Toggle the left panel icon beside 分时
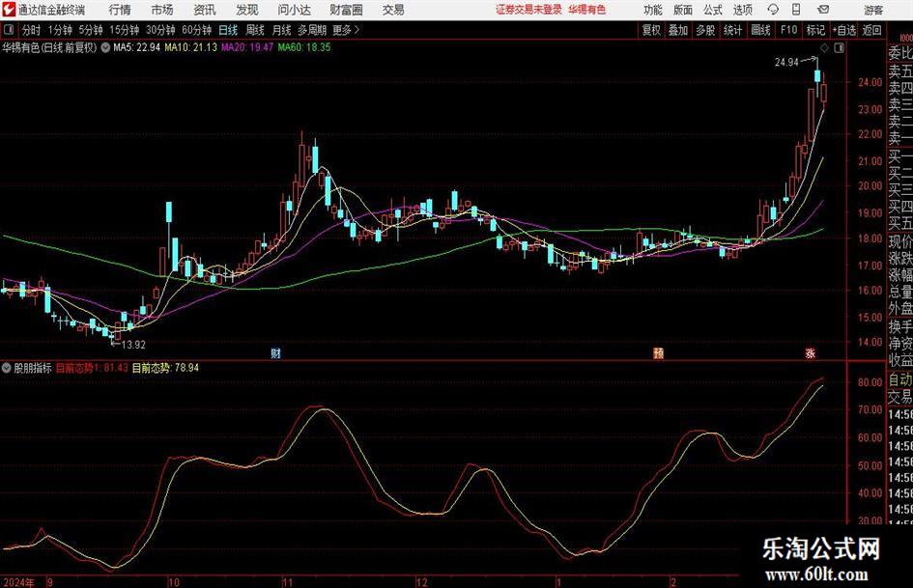The image size is (913, 588). [9, 30]
